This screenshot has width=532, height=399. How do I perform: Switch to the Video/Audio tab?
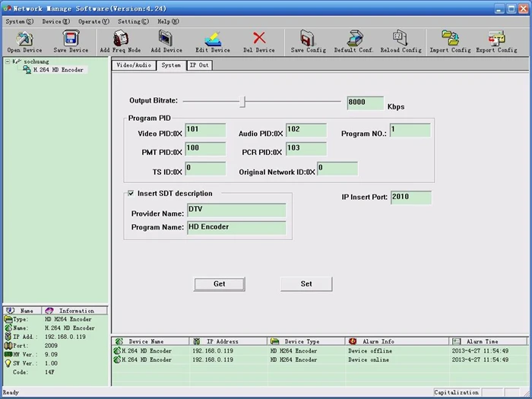click(x=134, y=65)
